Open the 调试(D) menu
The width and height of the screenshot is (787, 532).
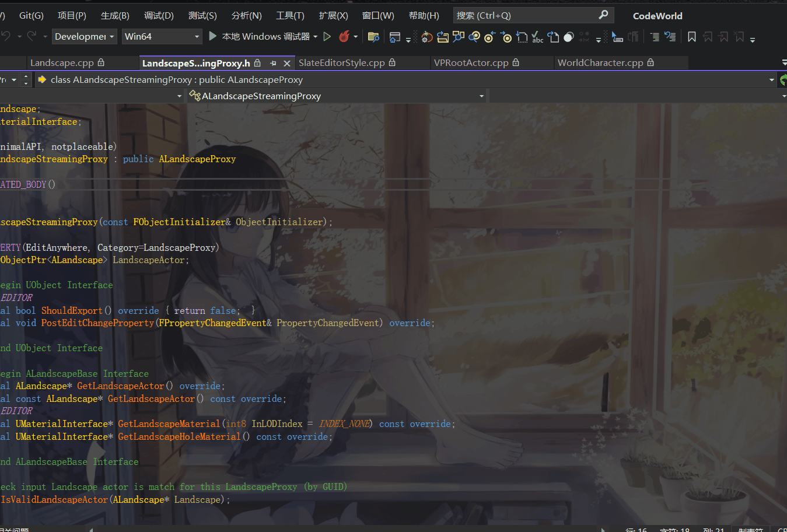click(x=159, y=16)
